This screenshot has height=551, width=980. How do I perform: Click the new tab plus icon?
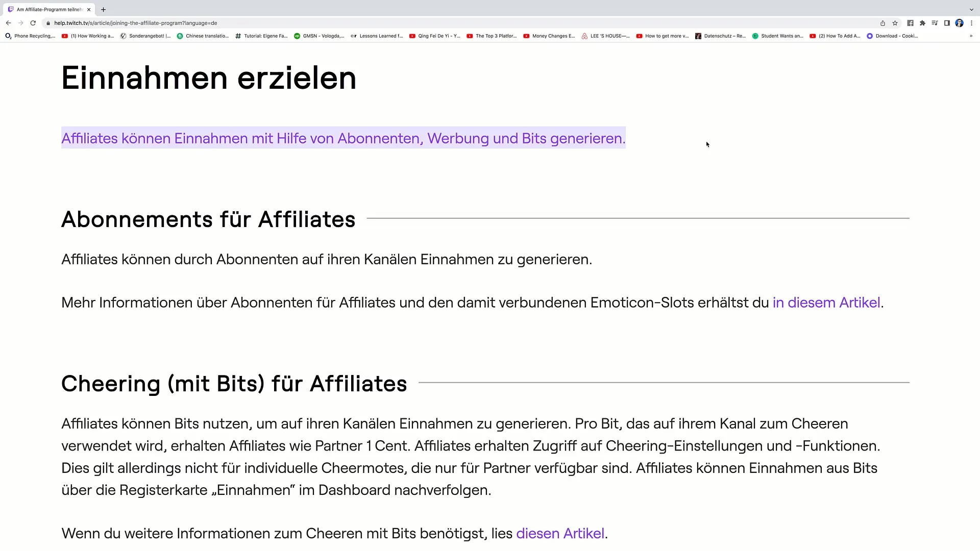103,9
